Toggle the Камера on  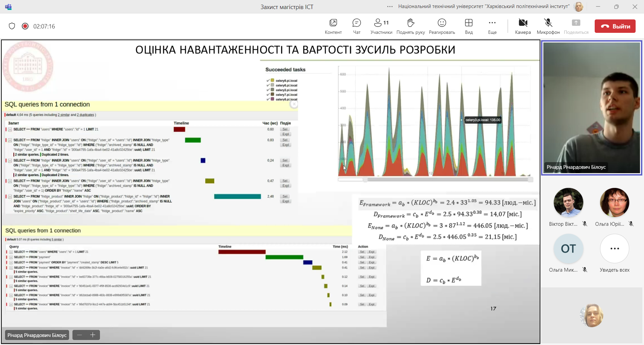pyautogui.click(x=523, y=26)
